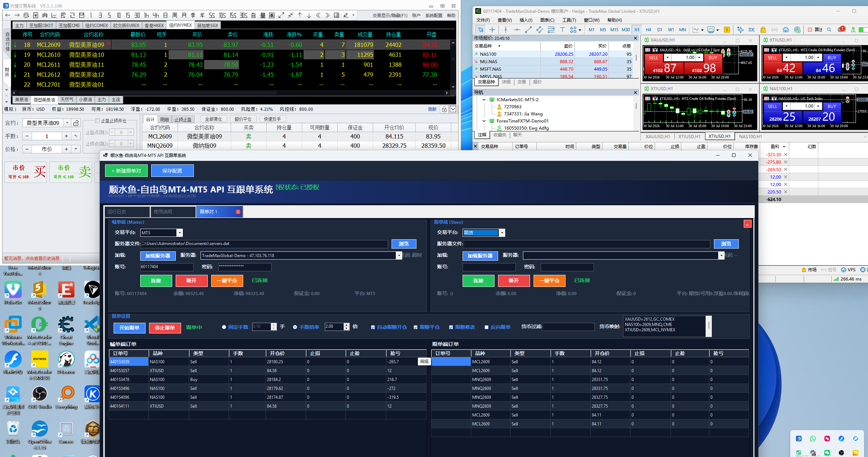The width and height of the screenshot is (868, 457).
Task: Click the lock icon beside 刷新
Action: click(x=444, y=109)
